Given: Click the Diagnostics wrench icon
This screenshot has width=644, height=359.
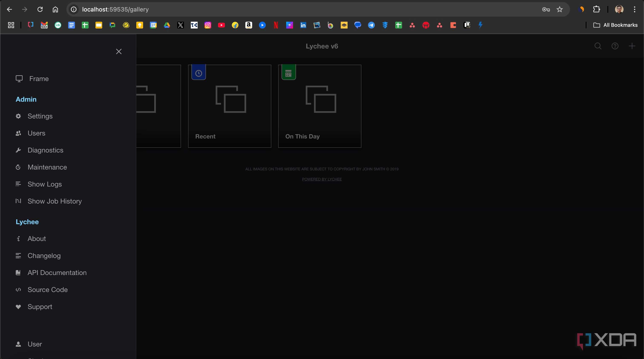Looking at the screenshot, I should coord(18,150).
